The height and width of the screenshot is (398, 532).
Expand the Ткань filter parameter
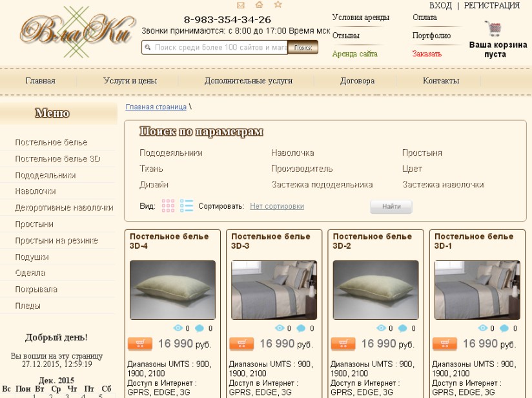point(151,169)
